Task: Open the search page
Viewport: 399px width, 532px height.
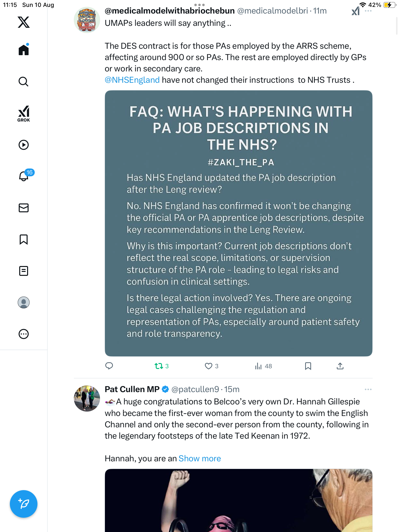Action: (24, 82)
